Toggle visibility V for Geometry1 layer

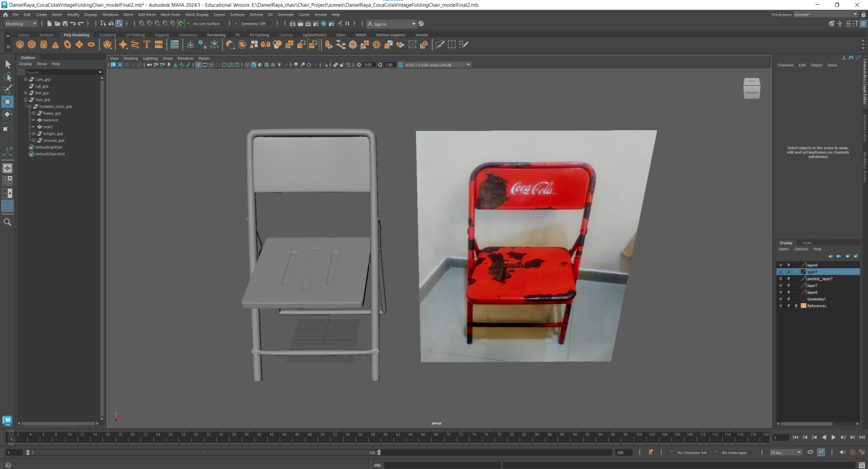pos(781,299)
